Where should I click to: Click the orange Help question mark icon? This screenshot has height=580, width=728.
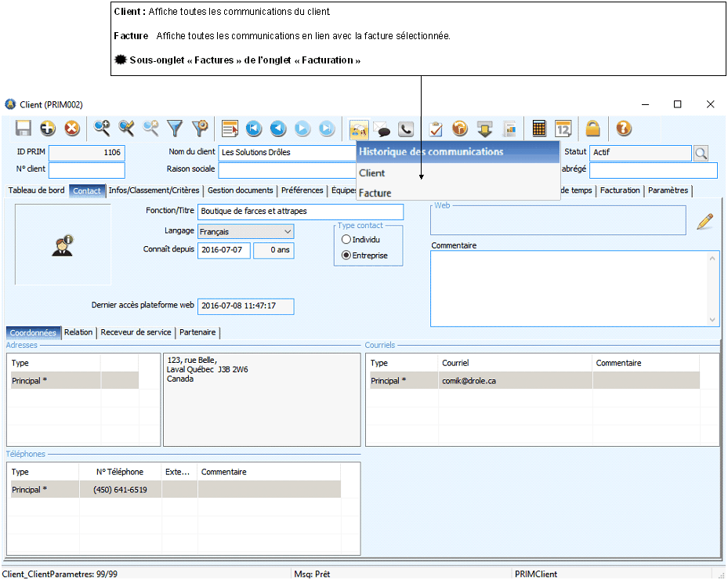(x=623, y=129)
